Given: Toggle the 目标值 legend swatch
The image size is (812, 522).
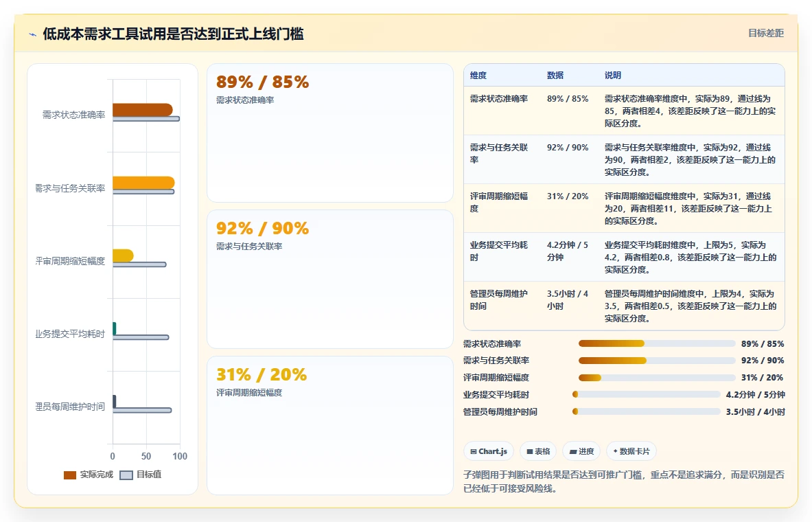Looking at the screenshot, I should point(126,475).
